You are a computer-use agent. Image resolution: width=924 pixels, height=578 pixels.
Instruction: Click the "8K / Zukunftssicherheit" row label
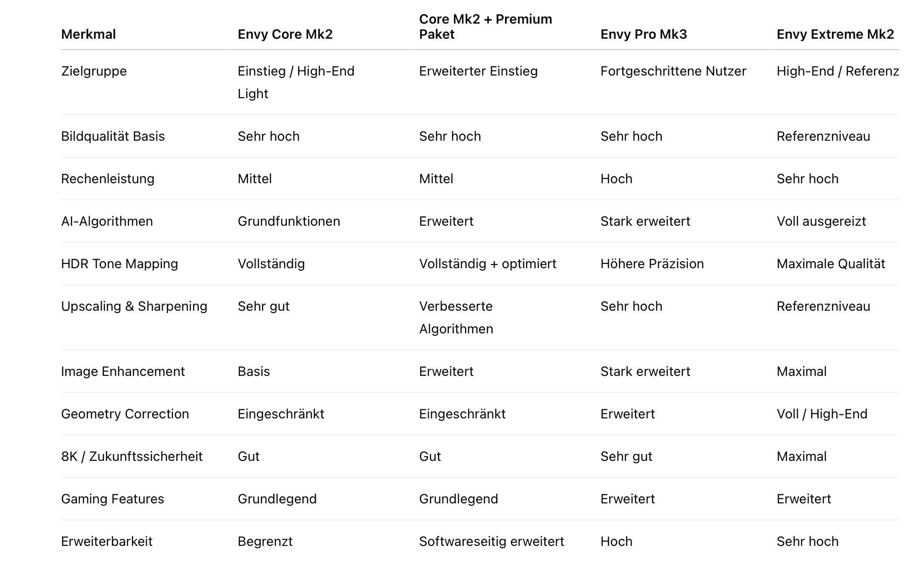click(132, 456)
